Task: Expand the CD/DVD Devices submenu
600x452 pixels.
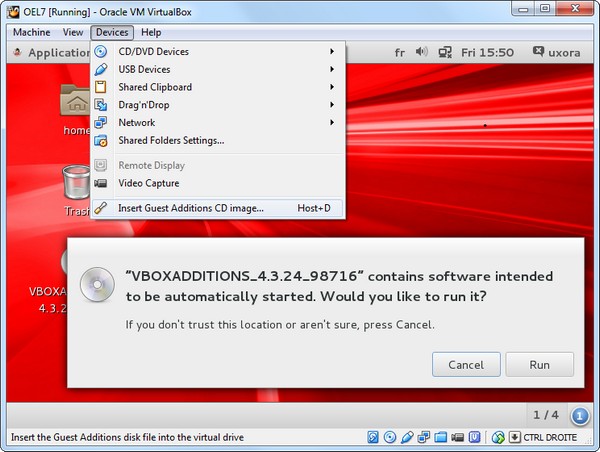Action: (153, 52)
